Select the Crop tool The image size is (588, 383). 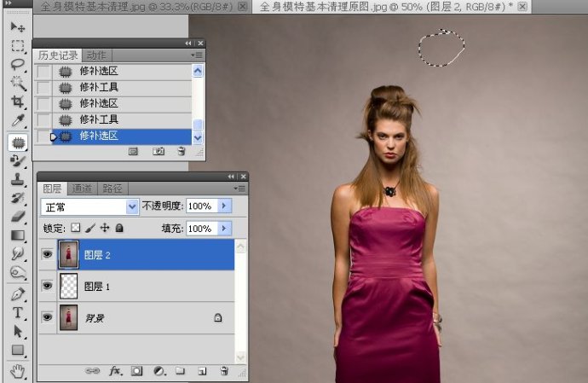click(x=17, y=102)
